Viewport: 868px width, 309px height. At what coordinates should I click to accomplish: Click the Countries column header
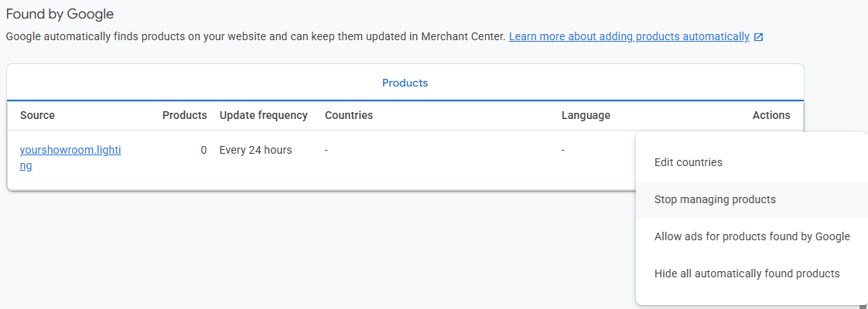pos(349,116)
